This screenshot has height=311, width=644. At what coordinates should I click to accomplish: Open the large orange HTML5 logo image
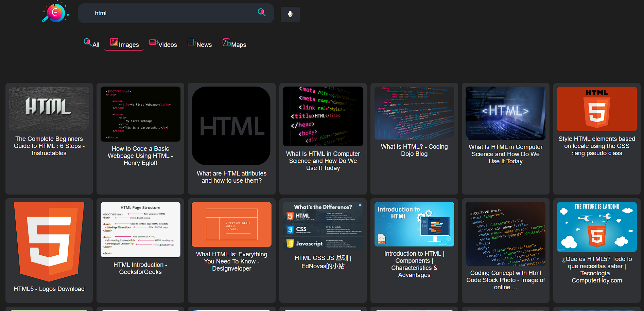tap(49, 242)
